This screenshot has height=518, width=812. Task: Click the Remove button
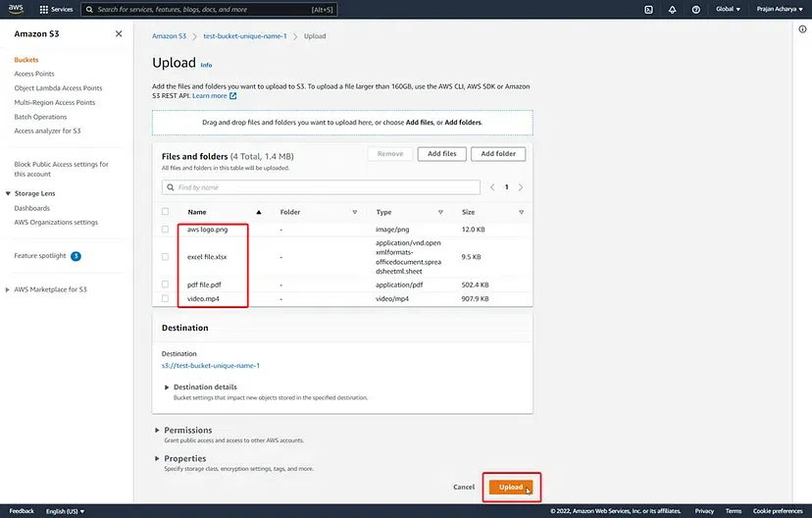390,154
